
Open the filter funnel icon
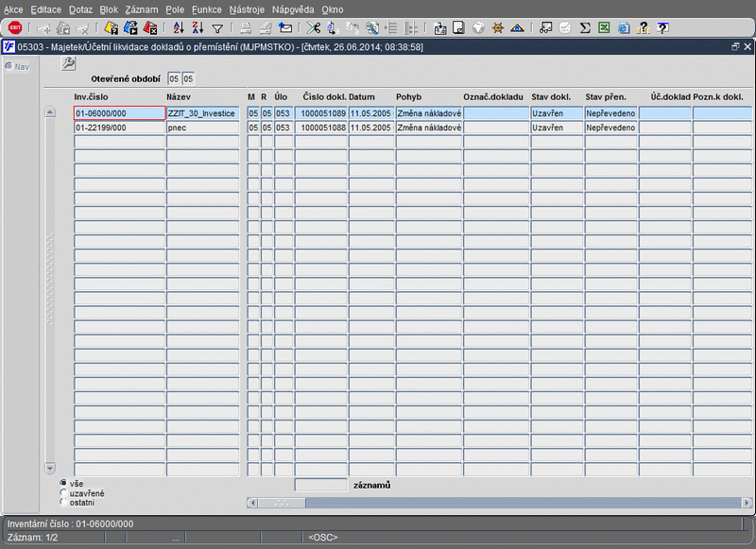pyautogui.click(x=217, y=29)
